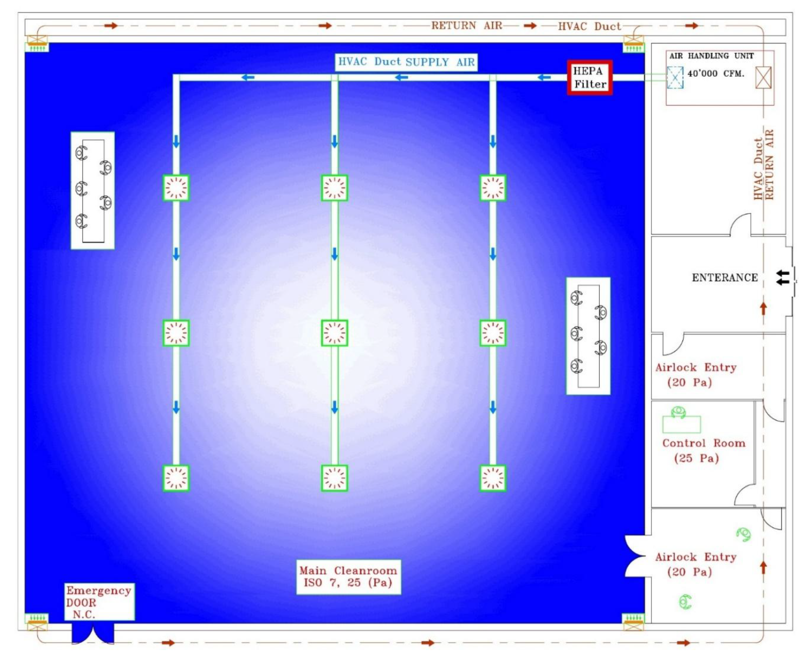The width and height of the screenshot is (812, 655).
Task: Click the Control Room (25 Pa) label
Action: tap(703, 451)
